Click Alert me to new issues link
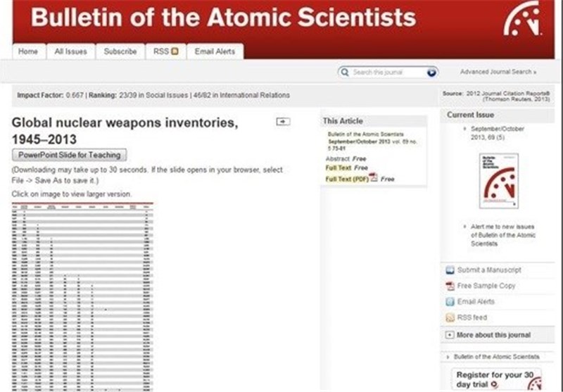Screen dimensions: 563x392 502,235
